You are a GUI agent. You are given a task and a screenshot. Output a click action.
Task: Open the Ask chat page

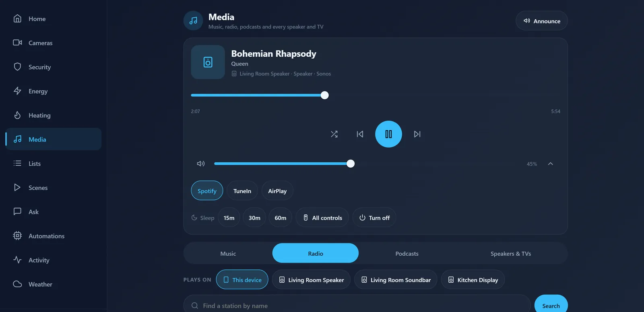click(x=54, y=211)
